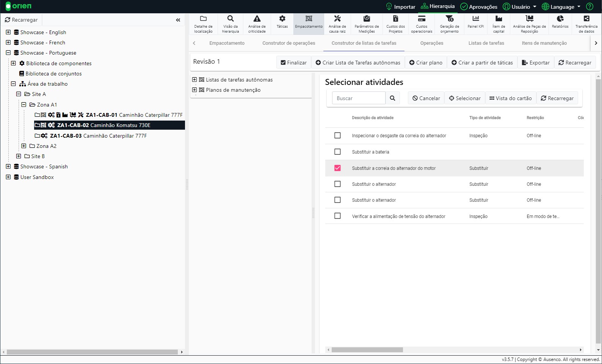Click the Exportar button
This screenshot has width=602, height=364.
coord(536,63)
